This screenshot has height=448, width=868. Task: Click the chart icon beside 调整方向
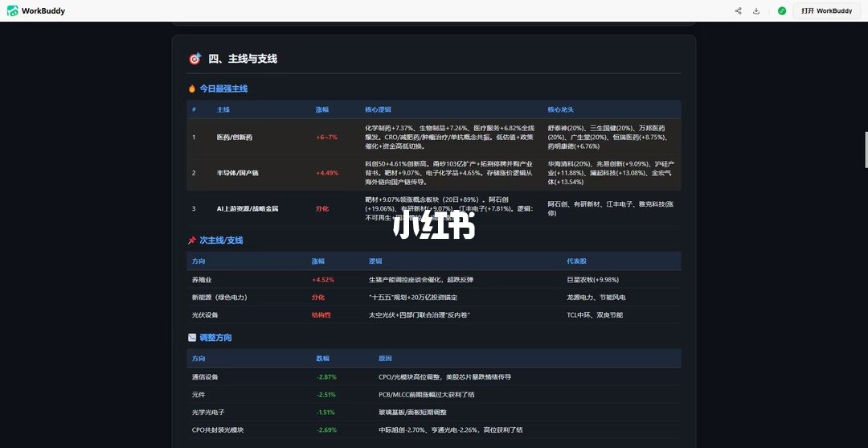pos(192,337)
